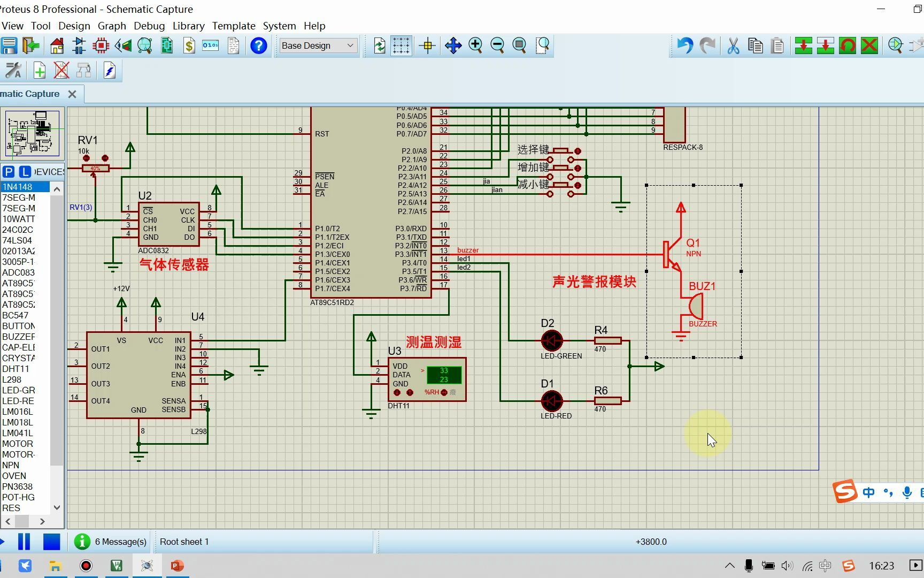924x578 pixels.
Task: Click the Cut scissors icon
Action: click(733, 45)
